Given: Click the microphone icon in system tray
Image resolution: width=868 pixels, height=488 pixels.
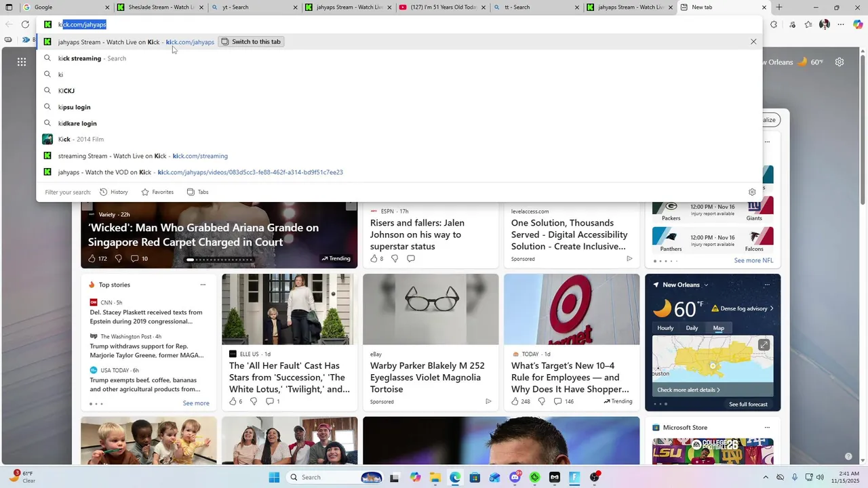Looking at the screenshot, I should point(795,477).
